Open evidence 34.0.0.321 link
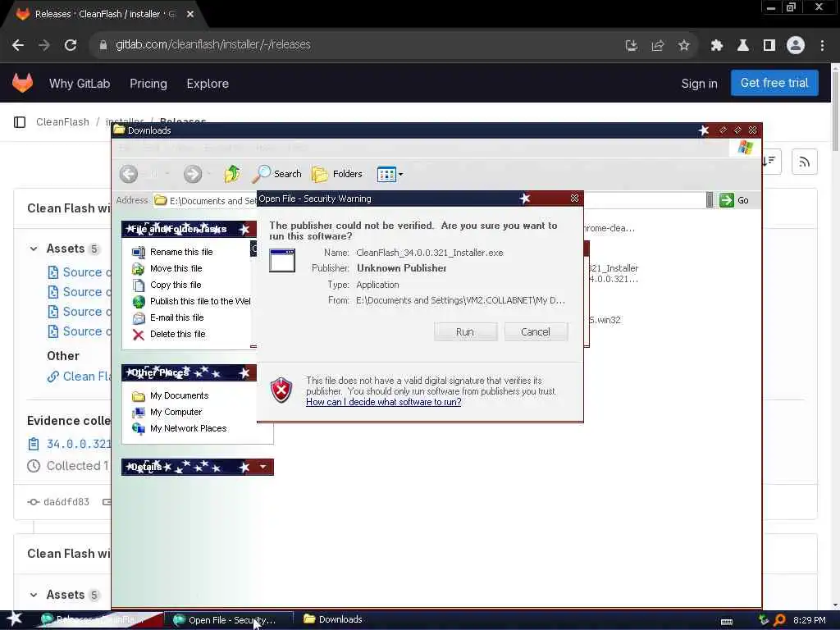 tap(79, 444)
